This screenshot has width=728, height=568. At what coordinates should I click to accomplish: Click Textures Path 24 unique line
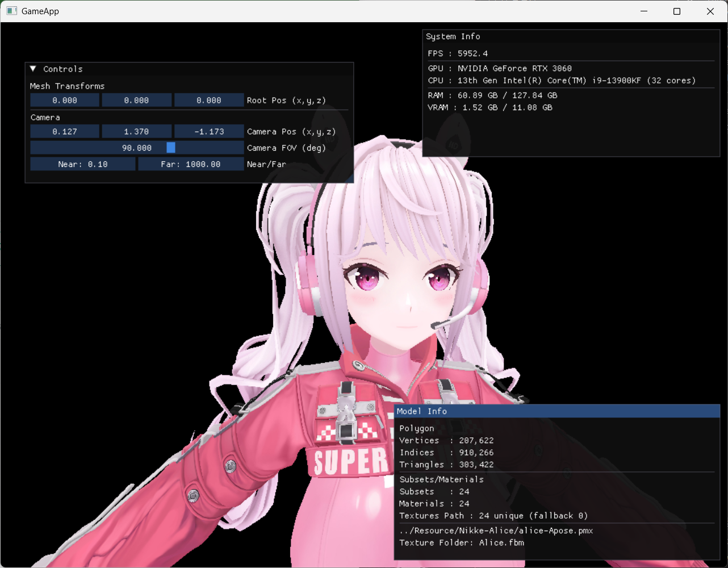tap(493, 516)
